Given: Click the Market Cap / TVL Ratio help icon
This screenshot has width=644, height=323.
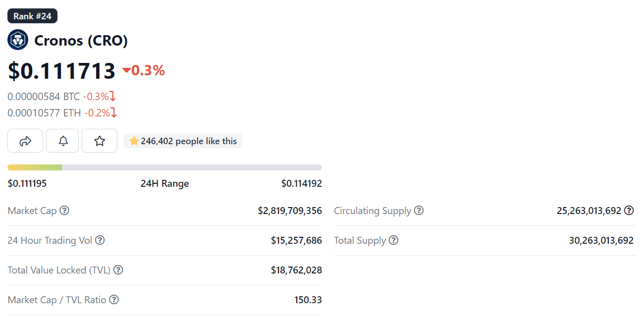Looking at the screenshot, I should [x=114, y=300].
